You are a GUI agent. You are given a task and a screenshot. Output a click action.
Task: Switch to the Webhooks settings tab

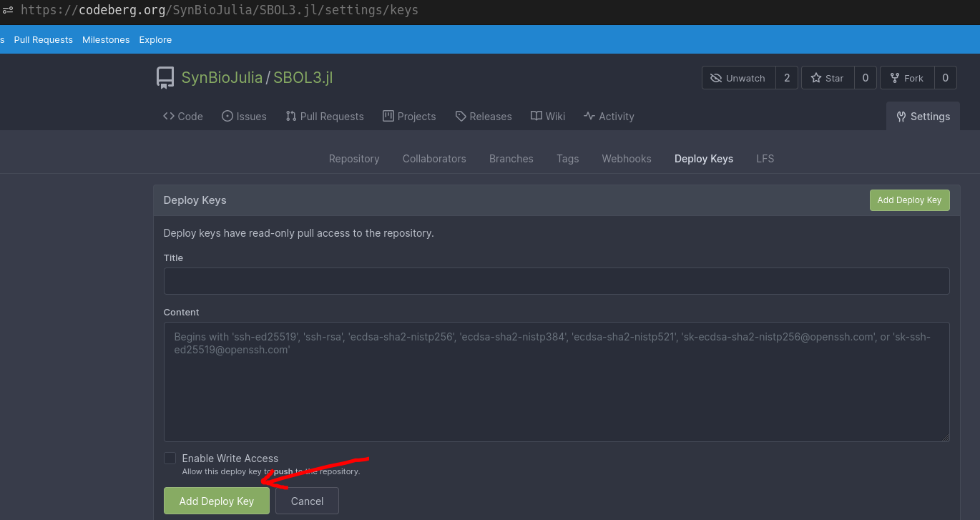click(x=626, y=158)
